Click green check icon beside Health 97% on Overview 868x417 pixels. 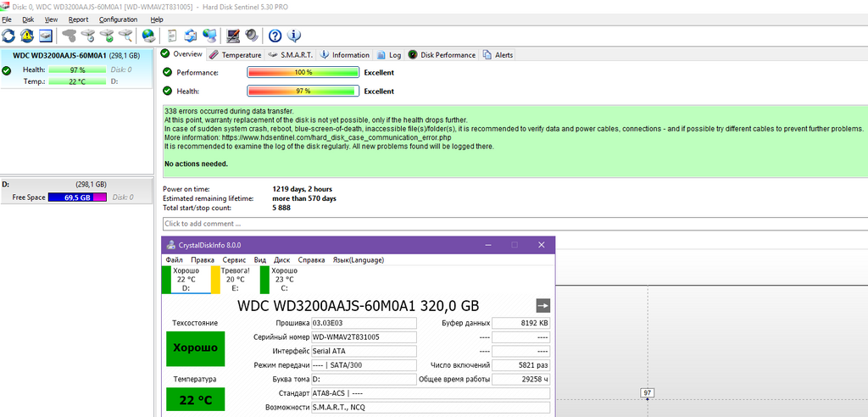(167, 91)
